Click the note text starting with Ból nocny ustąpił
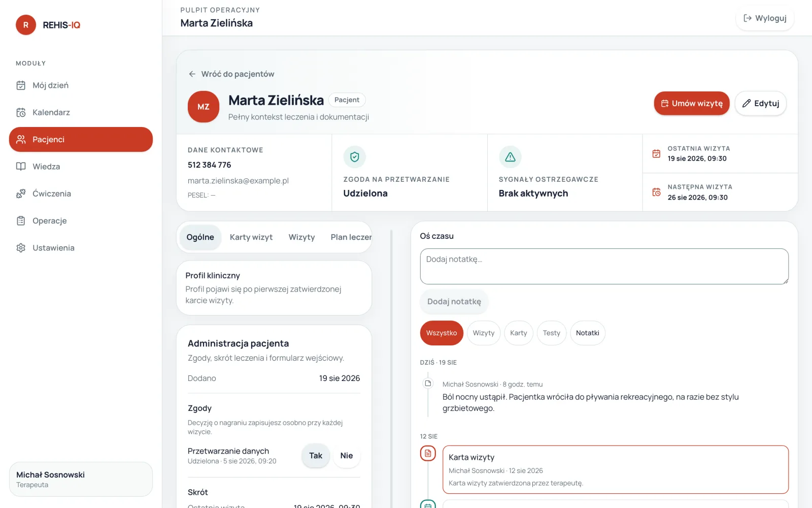Image resolution: width=812 pixels, height=508 pixels. click(591, 402)
